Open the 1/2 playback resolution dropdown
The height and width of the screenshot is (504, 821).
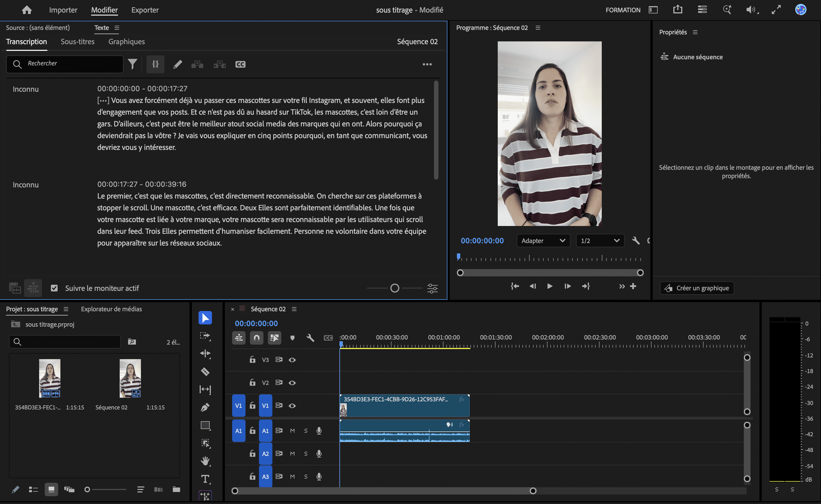[x=600, y=241]
